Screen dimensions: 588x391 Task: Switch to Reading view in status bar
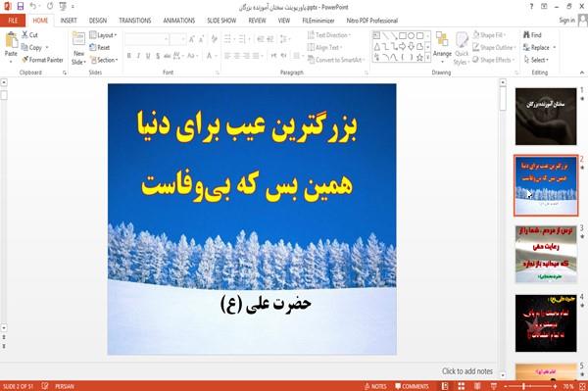coord(477,386)
